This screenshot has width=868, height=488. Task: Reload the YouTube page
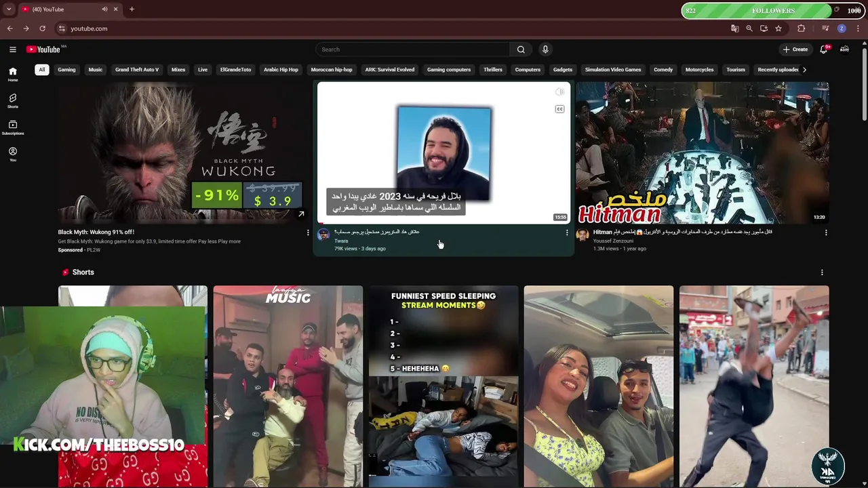[x=42, y=28]
